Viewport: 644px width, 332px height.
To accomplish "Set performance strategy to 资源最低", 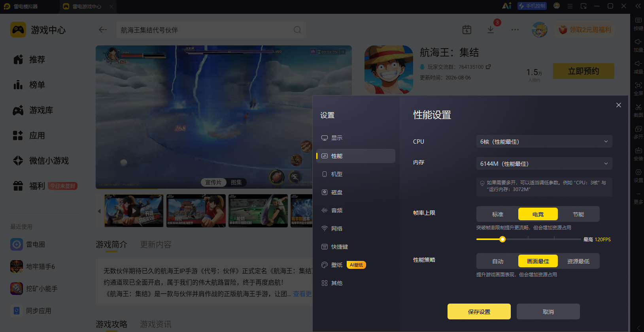I will [x=578, y=261].
